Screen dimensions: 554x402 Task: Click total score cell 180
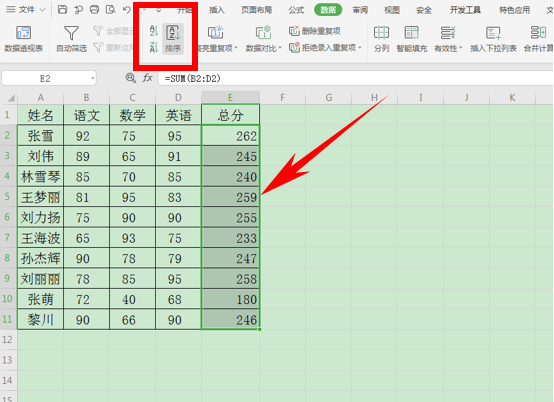pyautogui.click(x=230, y=299)
